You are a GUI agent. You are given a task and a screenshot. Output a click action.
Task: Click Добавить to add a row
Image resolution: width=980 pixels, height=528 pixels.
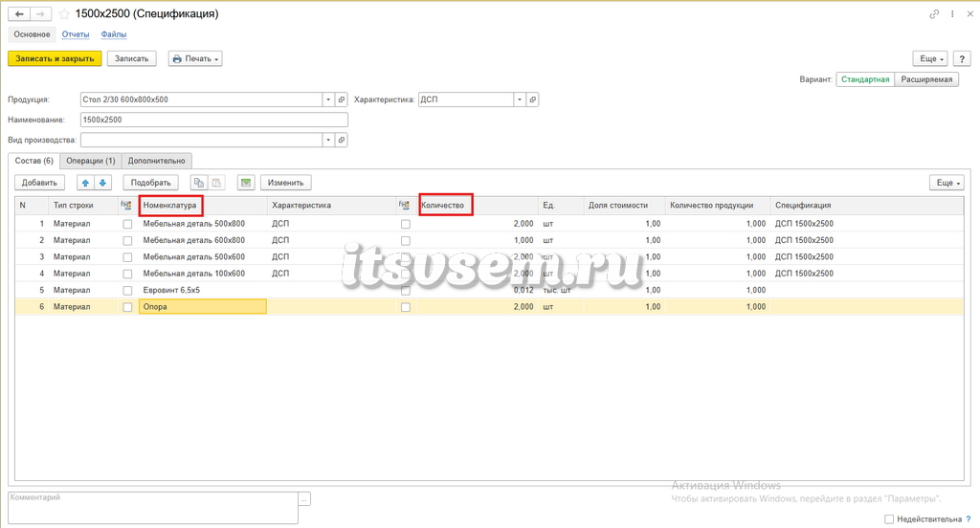[x=39, y=183]
